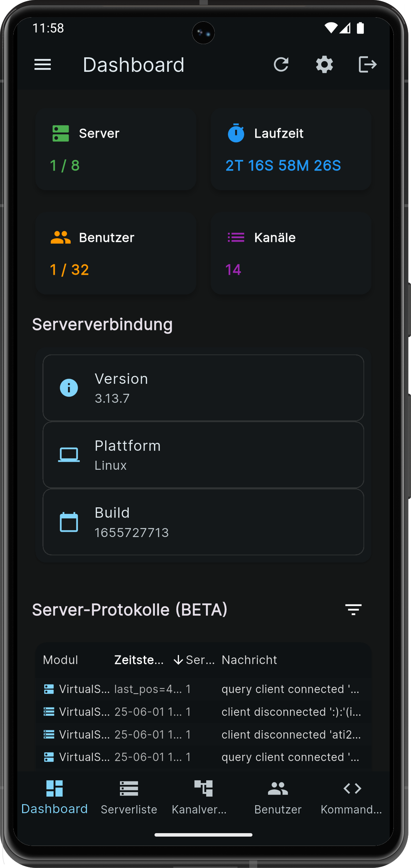Click the Version info icon
Screen dimensions: 411x868
tap(69, 387)
